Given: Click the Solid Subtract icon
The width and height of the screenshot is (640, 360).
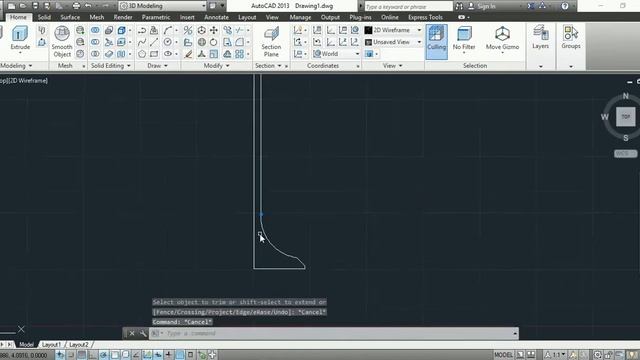Looking at the screenshot, I should tap(95, 42).
